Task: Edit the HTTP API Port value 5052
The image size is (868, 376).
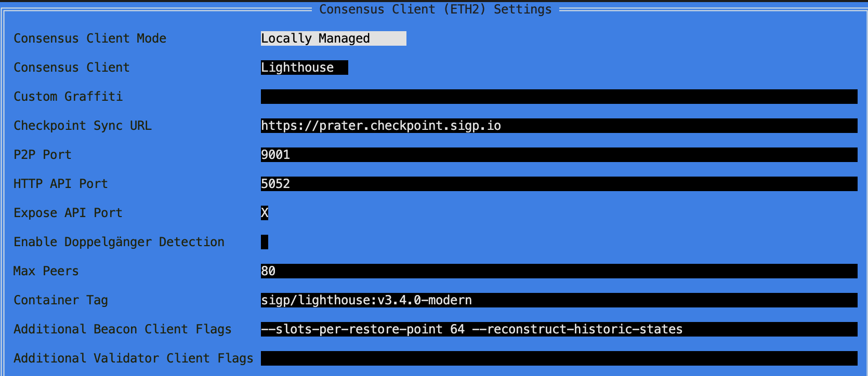Action: click(x=559, y=184)
